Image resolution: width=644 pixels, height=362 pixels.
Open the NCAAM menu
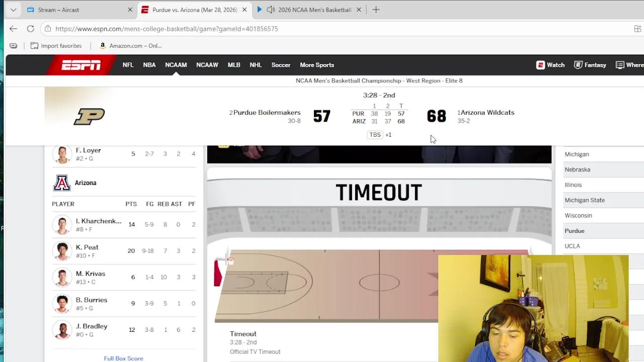[x=176, y=65]
